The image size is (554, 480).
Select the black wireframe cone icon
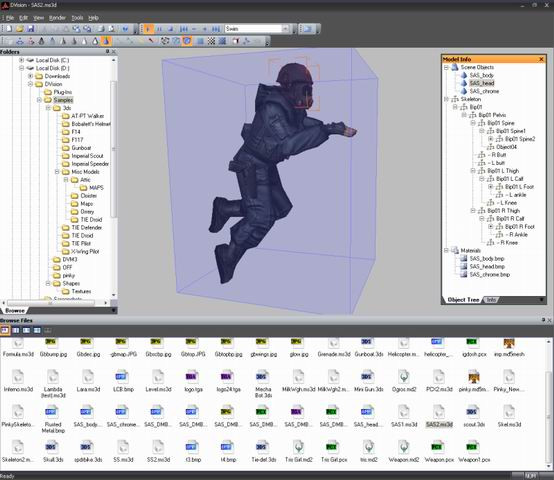(x=42, y=41)
